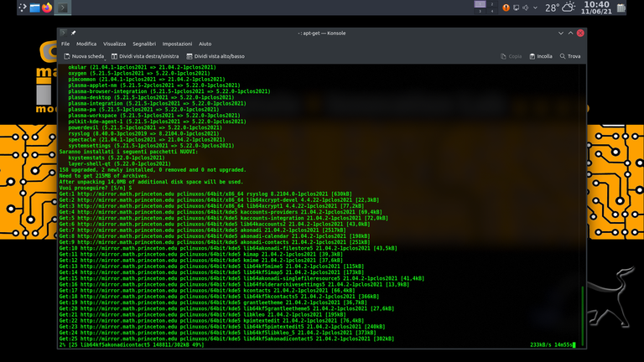
Task: Launch Firefox from the top panel
Action: coord(45,8)
